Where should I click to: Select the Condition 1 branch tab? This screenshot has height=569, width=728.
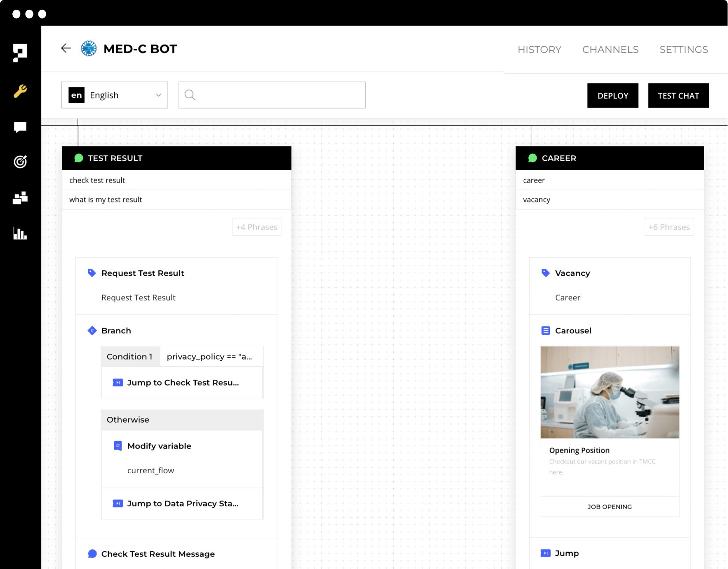130,356
